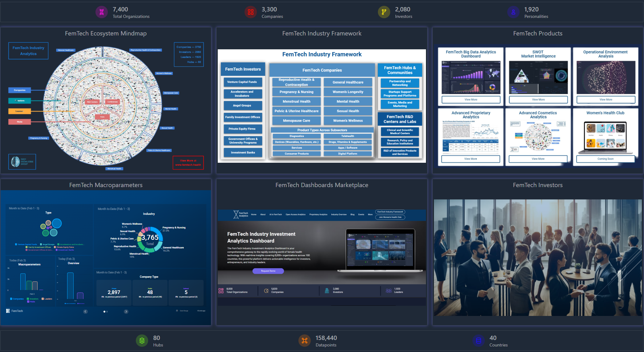Click the Total Organizations DNA icon
Image resolution: width=644 pixels, height=352 pixels.
click(102, 12)
